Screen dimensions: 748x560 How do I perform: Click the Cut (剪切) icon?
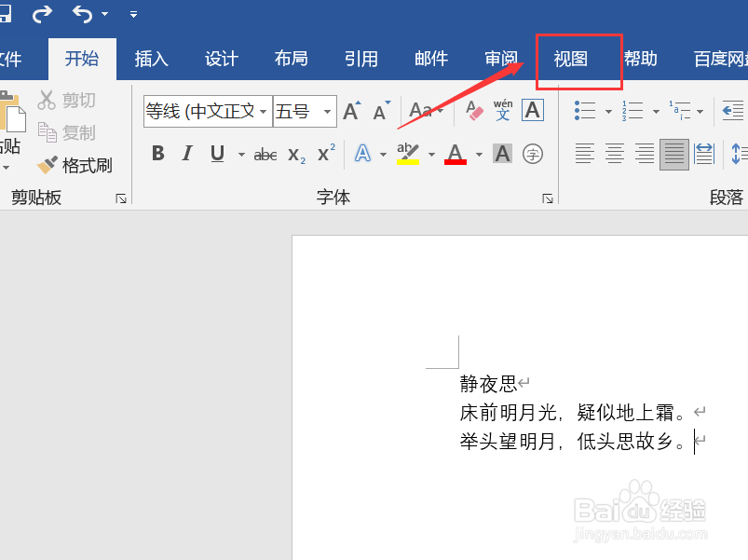46,100
